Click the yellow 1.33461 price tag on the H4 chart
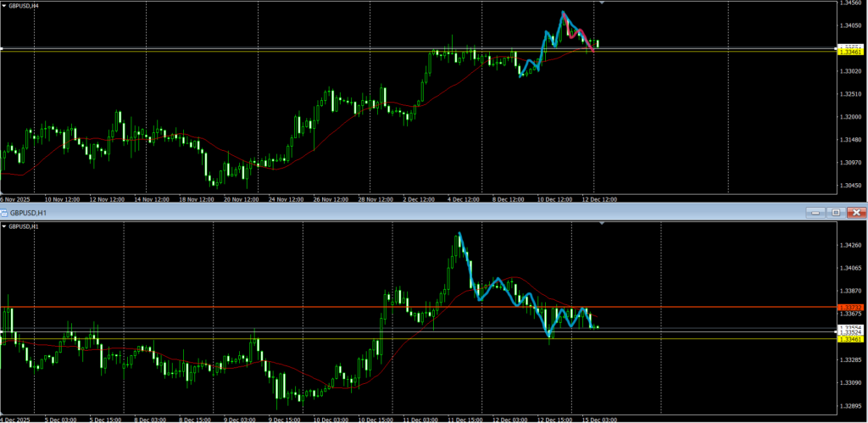Viewport: 868px width, 423px height. 849,53
